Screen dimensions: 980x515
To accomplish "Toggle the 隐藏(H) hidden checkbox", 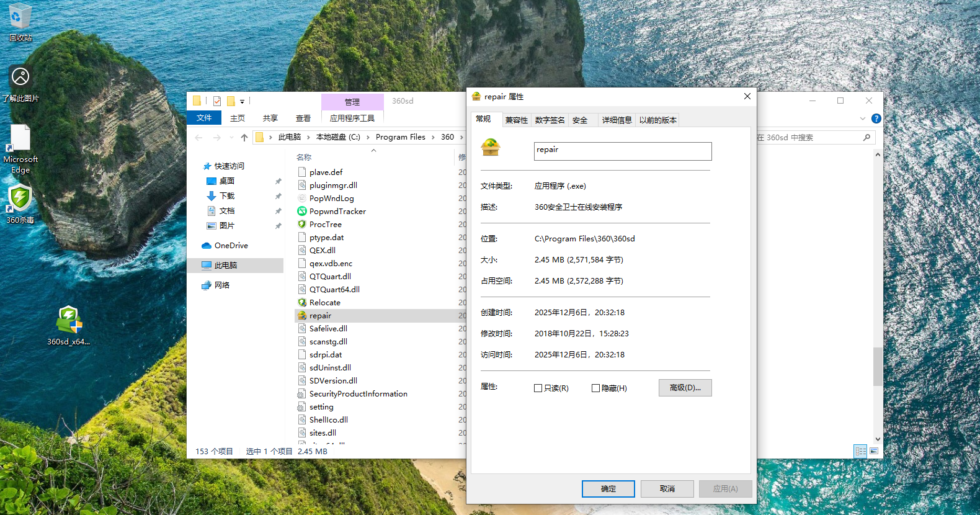I will tap(595, 388).
